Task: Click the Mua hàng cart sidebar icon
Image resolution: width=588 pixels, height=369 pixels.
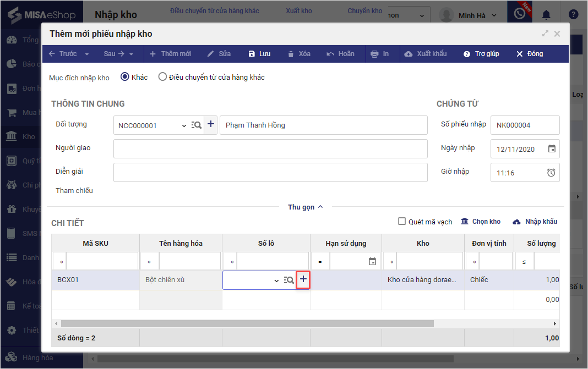Action: coord(12,112)
